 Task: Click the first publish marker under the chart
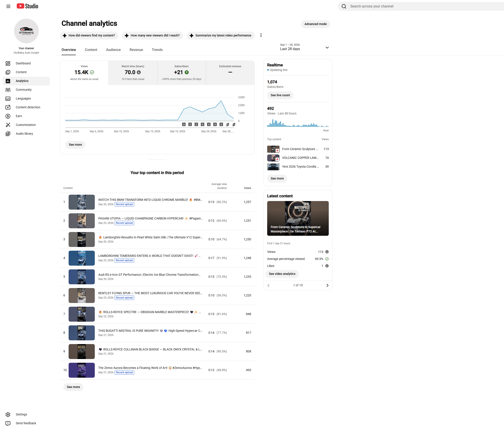pos(184,125)
